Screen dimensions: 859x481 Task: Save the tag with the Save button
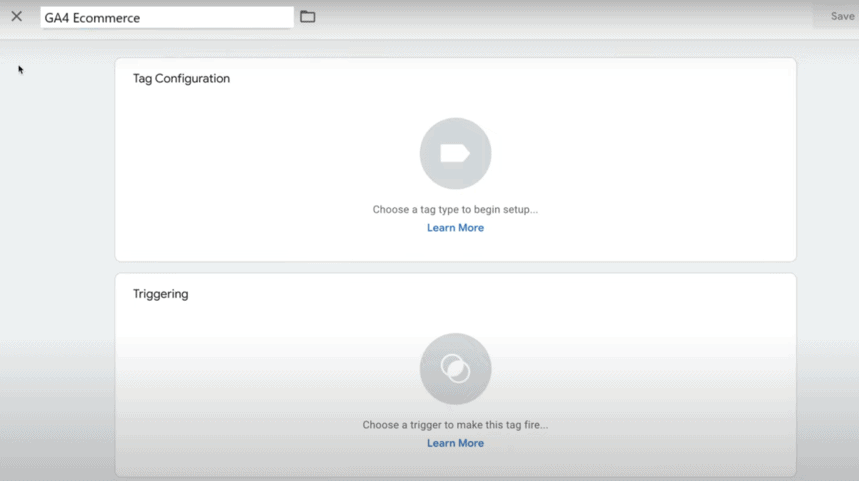pyautogui.click(x=842, y=16)
